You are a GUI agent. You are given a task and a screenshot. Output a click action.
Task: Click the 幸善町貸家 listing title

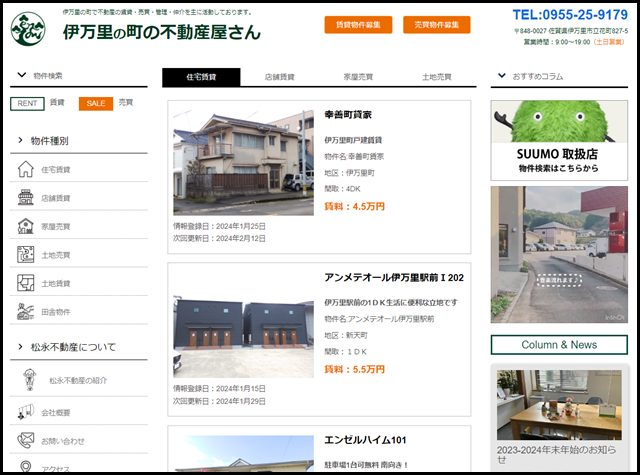pyautogui.click(x=348, y=115)
